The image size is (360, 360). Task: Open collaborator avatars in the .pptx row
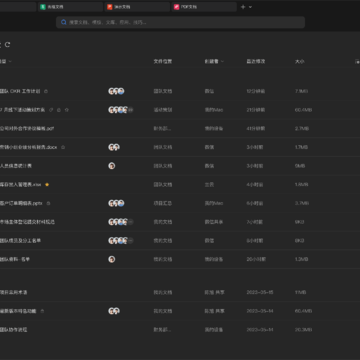click(x=116, y=203)
